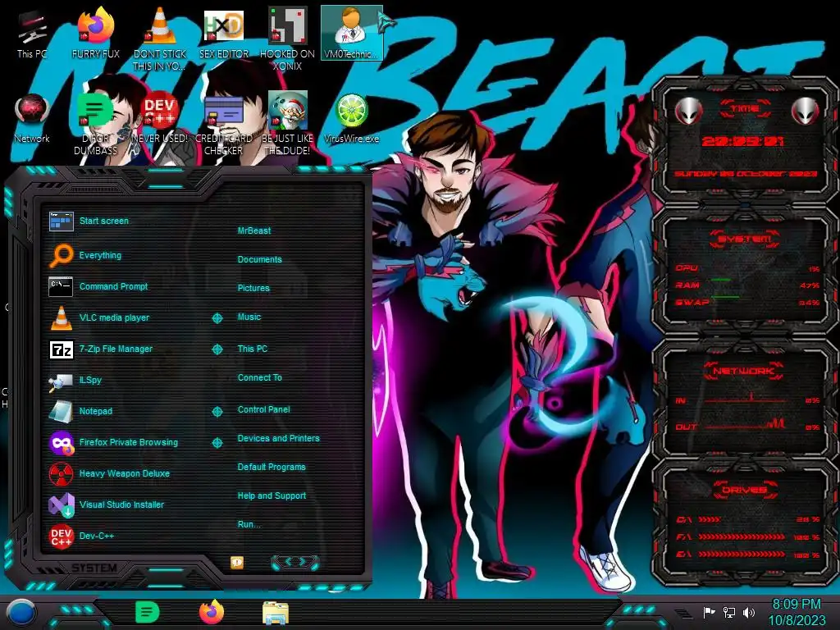Click the taskbar clock showing 8:09 PM
840x630 pixels.
[x=797, y=612]
